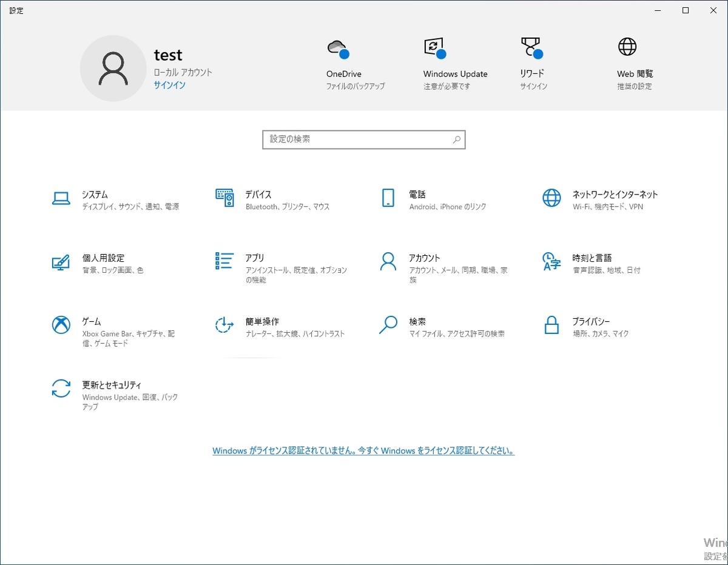Viewport: 728px width, 565px height.
Task: Click the リワード medal icon
Action: 531,48
